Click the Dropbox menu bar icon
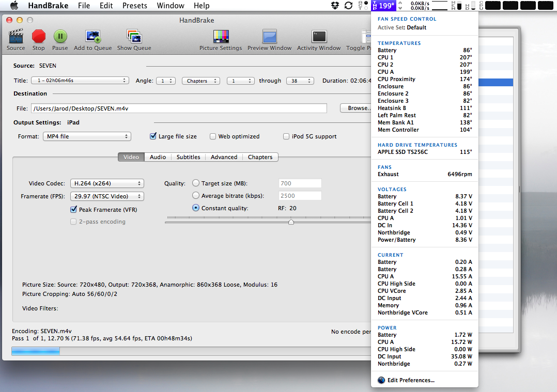Screen dimensions: 557x392 click(x=335, y=5)
